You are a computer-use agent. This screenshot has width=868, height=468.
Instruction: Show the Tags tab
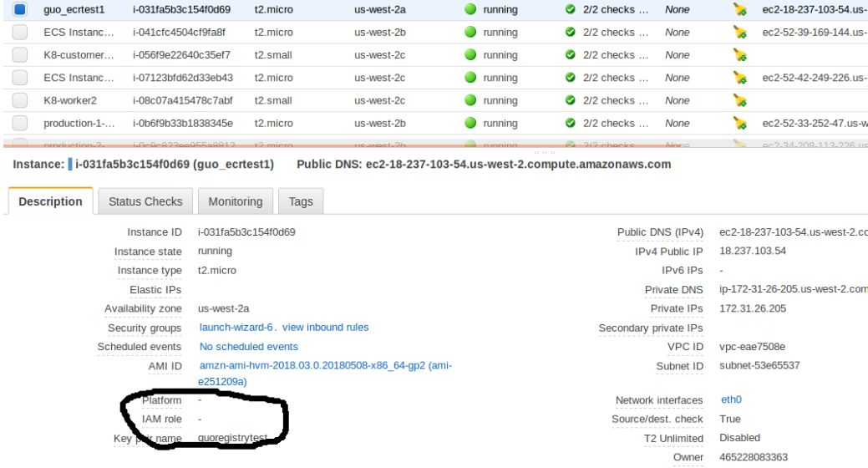pyautogui.click(x=301, y=201)
